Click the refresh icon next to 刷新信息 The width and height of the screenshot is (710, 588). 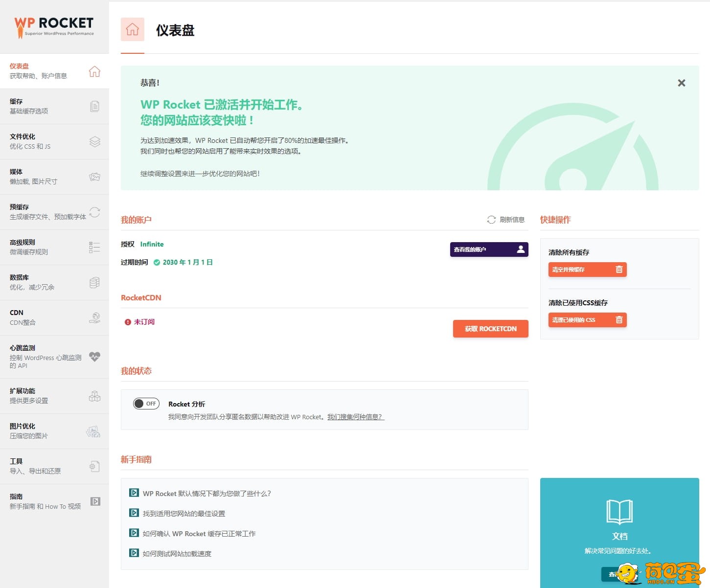pyautogui.click(x=491, y=220)
